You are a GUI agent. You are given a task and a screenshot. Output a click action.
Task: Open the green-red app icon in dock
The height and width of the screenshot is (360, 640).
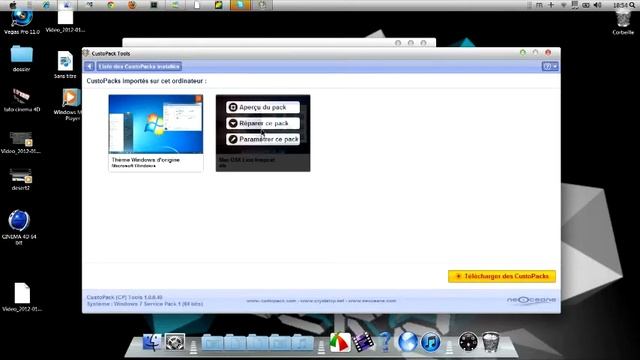pos(340,342)
